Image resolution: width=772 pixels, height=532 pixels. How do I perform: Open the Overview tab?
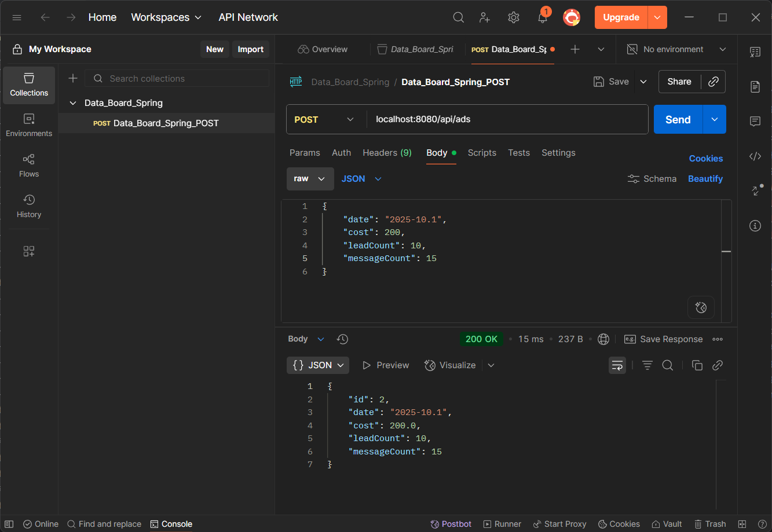coord(323,49)
